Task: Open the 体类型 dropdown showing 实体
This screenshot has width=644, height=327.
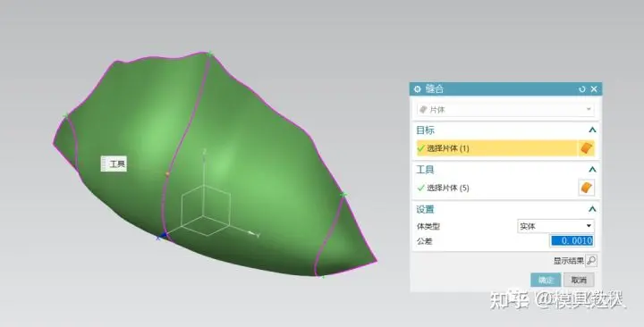Action: (555, 226)
